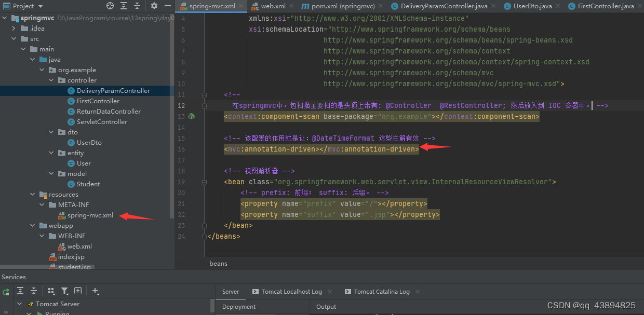The image size is (644, 315).
Task: Click the index.jsp file icon in tree
Action: [52, 257]
